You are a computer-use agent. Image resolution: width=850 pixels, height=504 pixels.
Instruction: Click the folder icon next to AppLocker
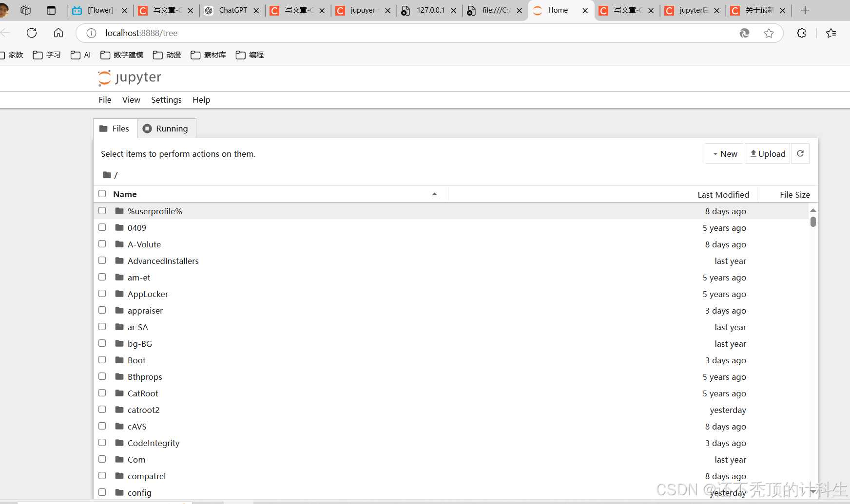pos(119,293)
